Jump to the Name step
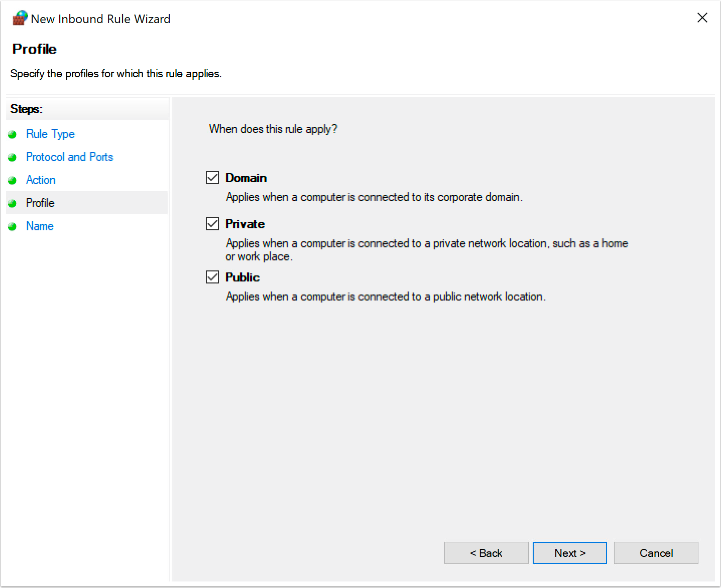721x588 pixels. tap(40, 226)
